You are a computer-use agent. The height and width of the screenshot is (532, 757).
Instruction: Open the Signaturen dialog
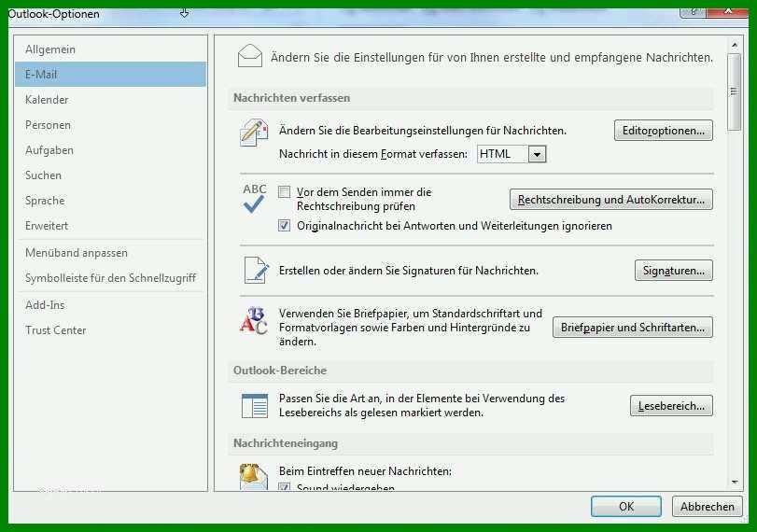674,271
